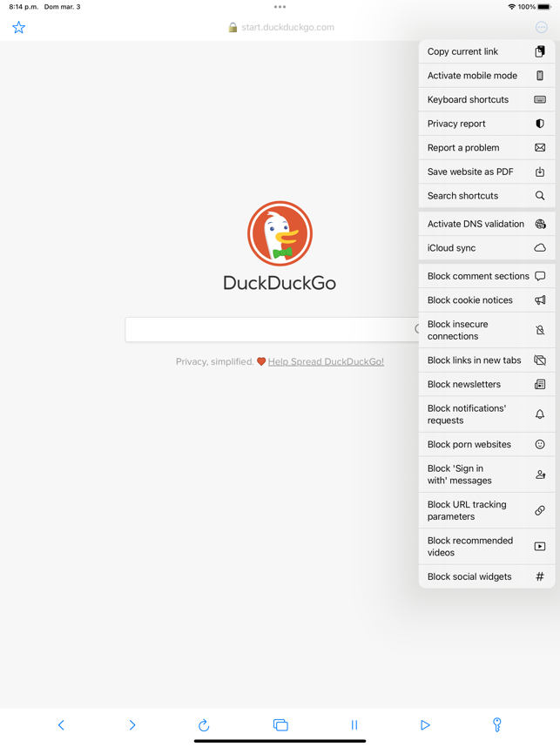Screen dimensions: 560x747
Task: Click the Help Spread DuckDuckGo! link
Action: point(326,361)
